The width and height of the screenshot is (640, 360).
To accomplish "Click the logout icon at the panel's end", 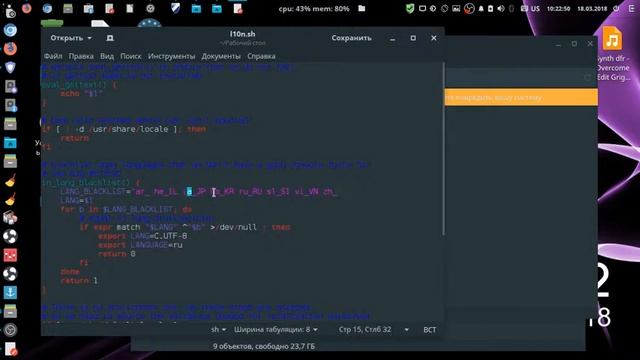I will (631, 9).
